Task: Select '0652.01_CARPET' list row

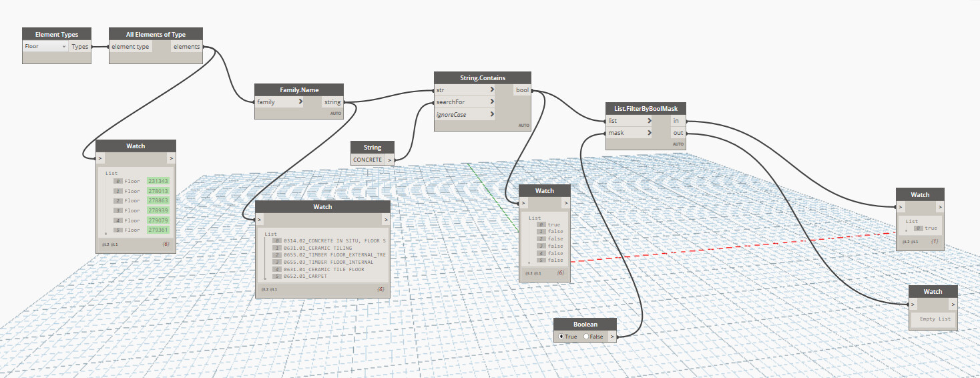Action: [300, 276]
